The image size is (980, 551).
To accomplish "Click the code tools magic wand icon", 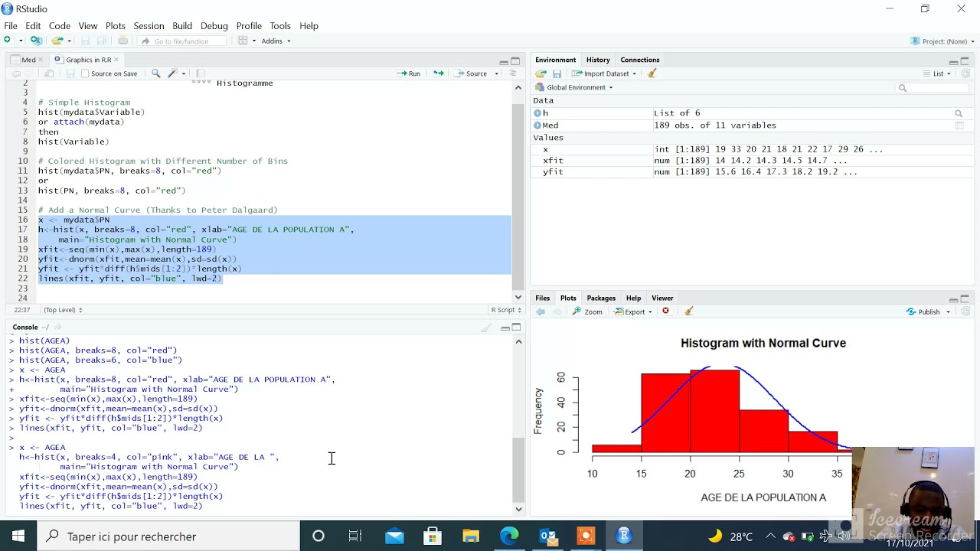I will point(173,73).
